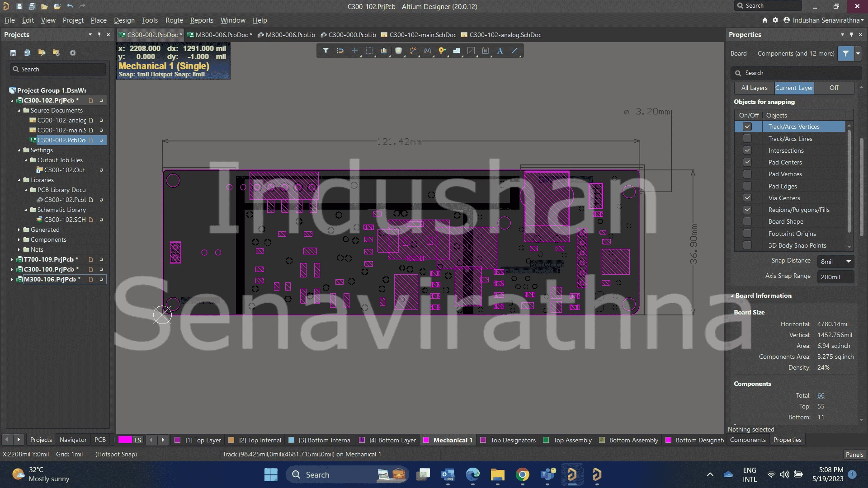Expand the Nets folder
Screen dimensions: 868x488
point(19,250)
